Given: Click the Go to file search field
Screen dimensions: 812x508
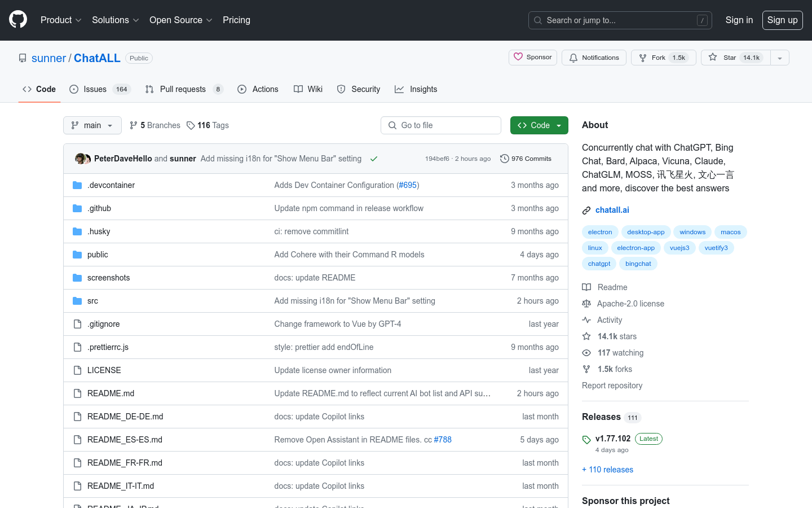Looking at the screenshot, I should pos(441,125).
